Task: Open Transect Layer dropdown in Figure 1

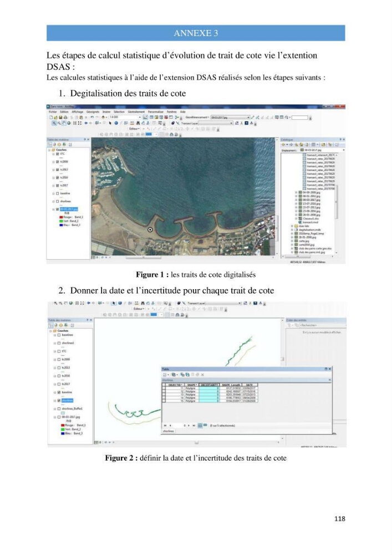Action: click(x=232, y=123)
